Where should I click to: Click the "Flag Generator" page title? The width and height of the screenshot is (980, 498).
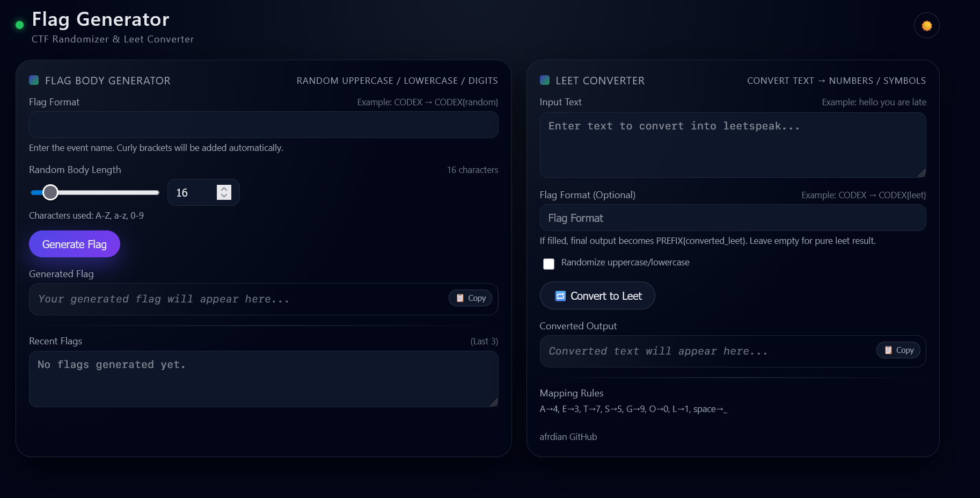pos(100,19)
